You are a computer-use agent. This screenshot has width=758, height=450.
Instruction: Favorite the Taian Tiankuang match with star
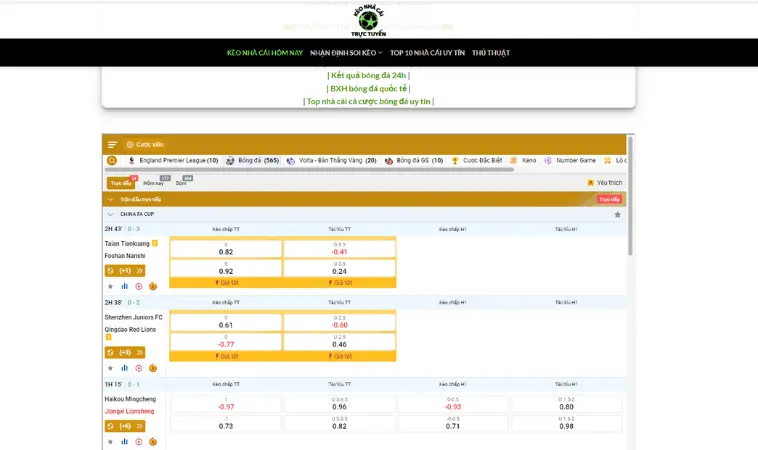110,285
